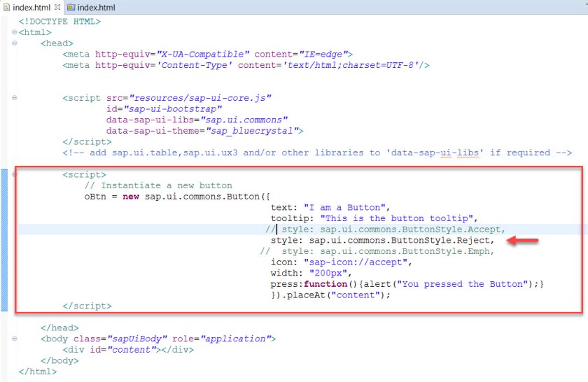588x382 pixels.
Task: Click the text: "I am a Button" property line
Action: click(330, 207)
